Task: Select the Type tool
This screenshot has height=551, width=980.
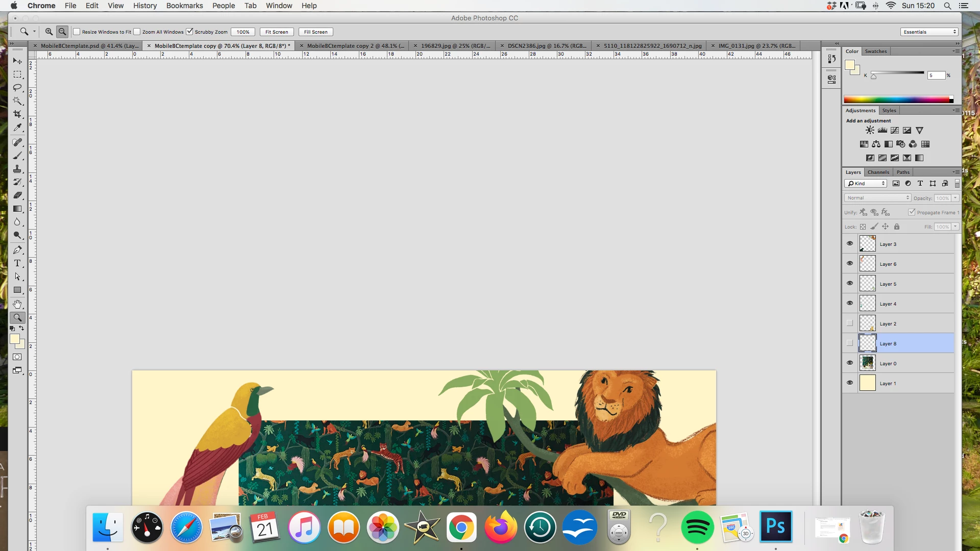Action: (17, 263)
